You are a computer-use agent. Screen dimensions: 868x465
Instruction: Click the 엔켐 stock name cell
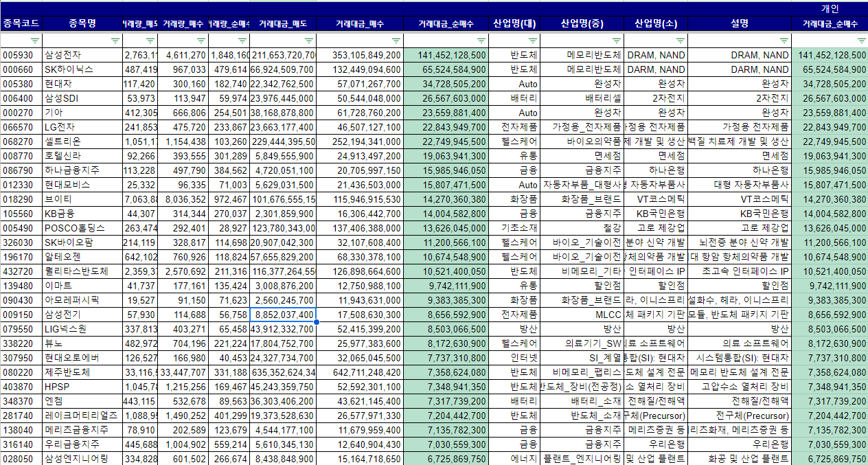(x=83, y=401)
